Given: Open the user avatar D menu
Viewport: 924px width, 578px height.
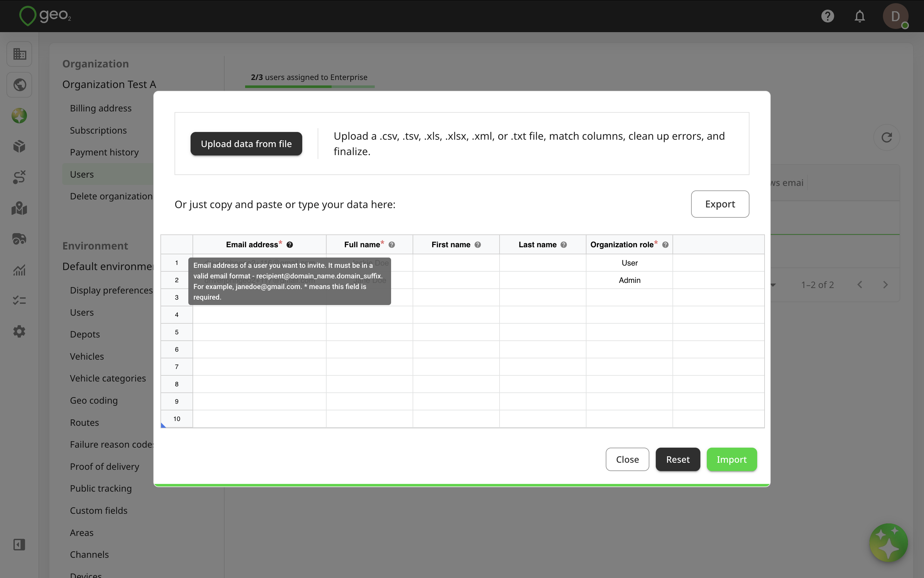Looking at the screenshot, I should tap(895, 16).
